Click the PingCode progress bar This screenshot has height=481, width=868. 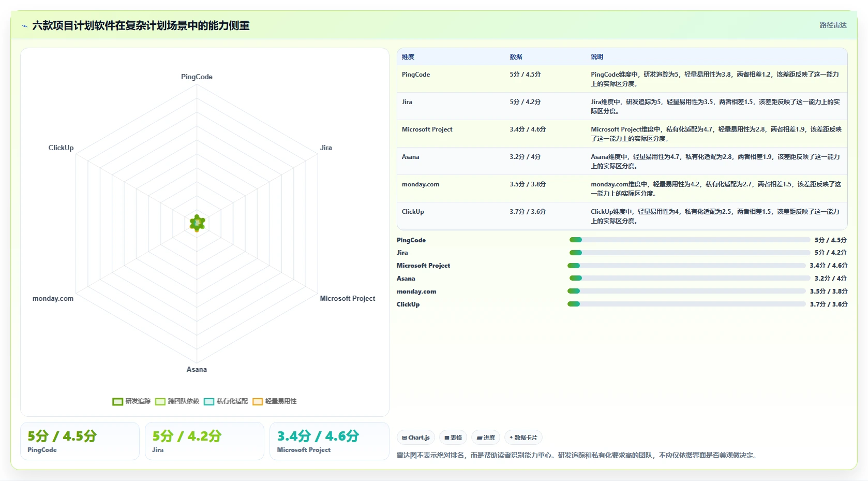coord(690,240)
